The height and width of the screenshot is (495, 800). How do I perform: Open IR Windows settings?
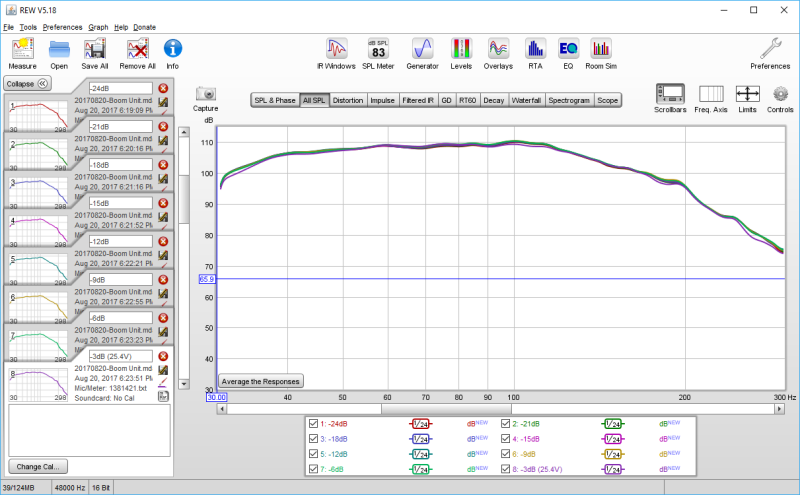click(x=336, y=54)
